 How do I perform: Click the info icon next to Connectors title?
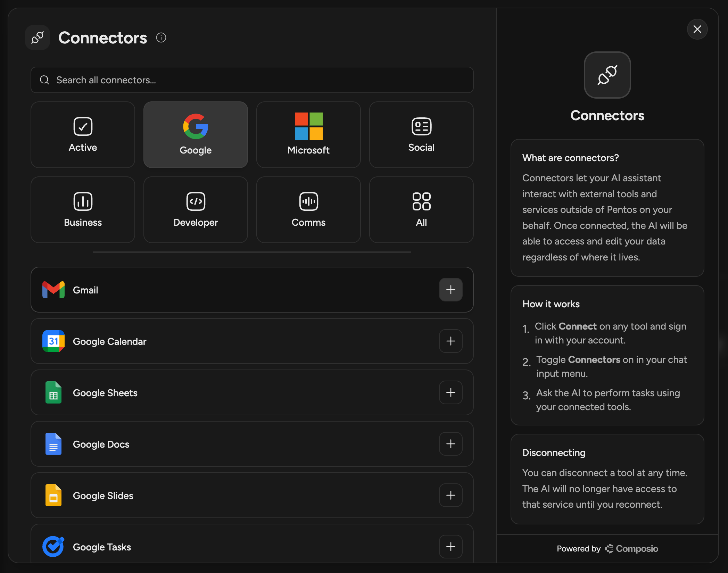coord(161,38)
